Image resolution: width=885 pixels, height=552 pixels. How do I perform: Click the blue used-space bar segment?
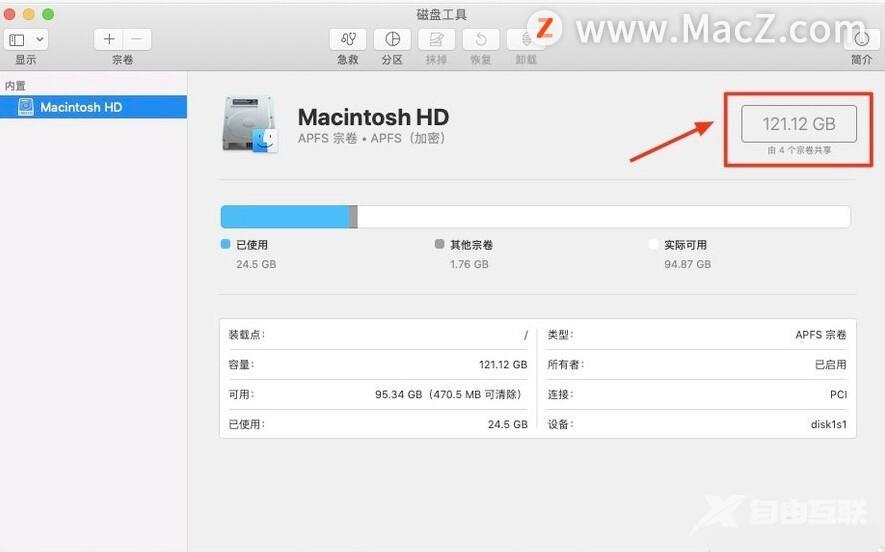point(283,217)
